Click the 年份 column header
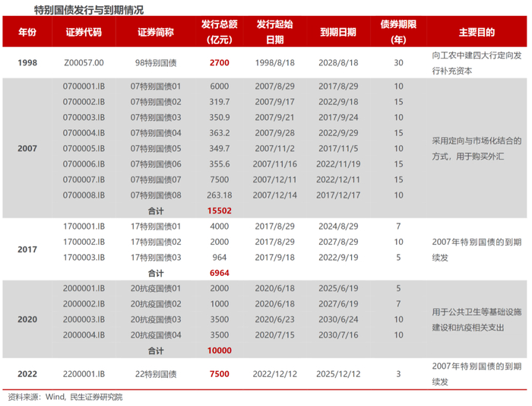The image size is (532, 406). [27, 32]
